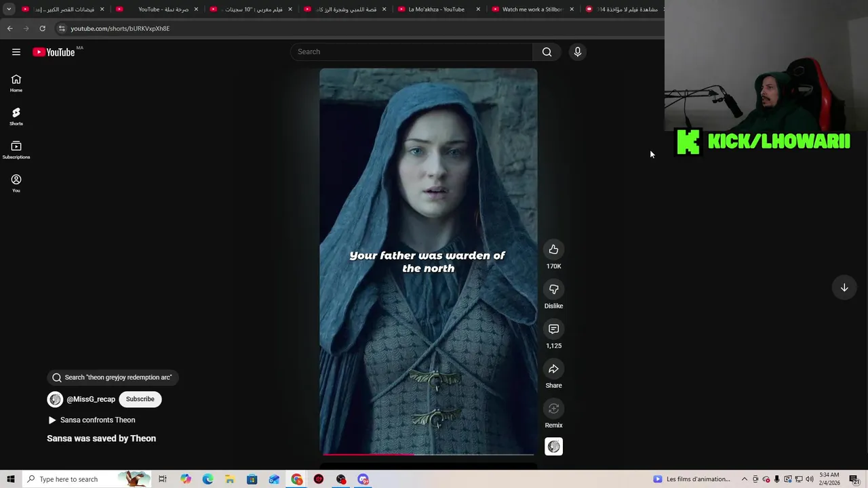Reload the page
868x488 pixels.
[42, 28]
